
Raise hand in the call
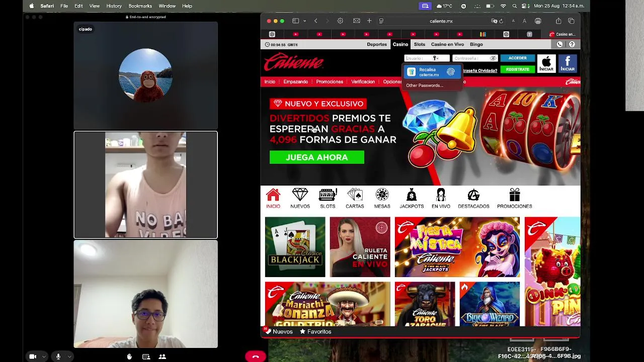(x=129, y=356)
